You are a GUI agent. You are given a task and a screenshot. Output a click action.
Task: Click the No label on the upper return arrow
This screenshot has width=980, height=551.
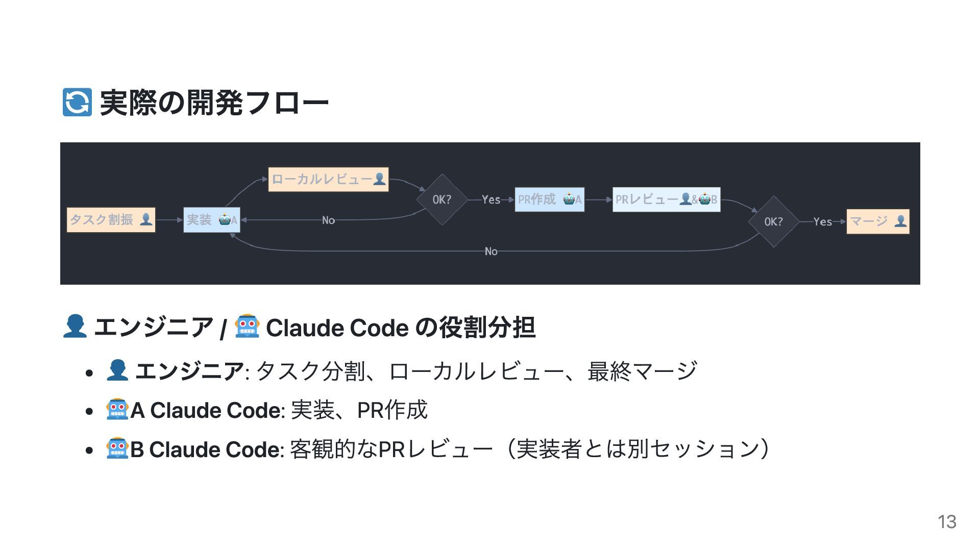click(328, 220)
